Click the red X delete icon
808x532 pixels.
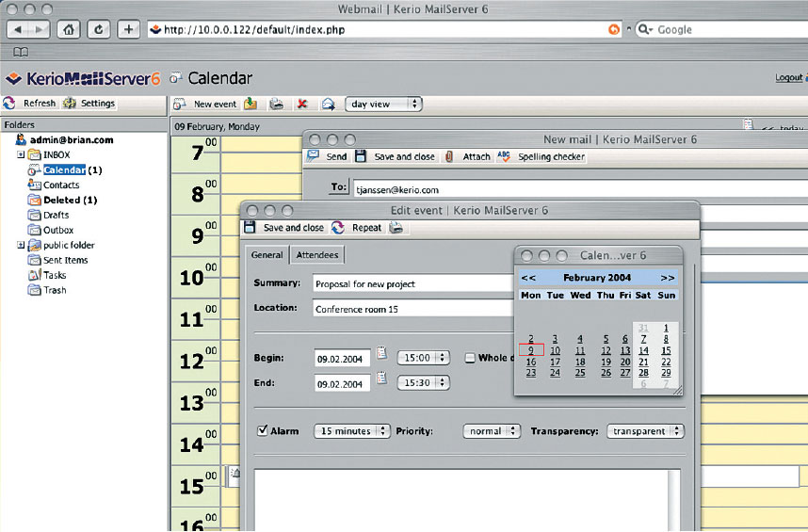302,105
